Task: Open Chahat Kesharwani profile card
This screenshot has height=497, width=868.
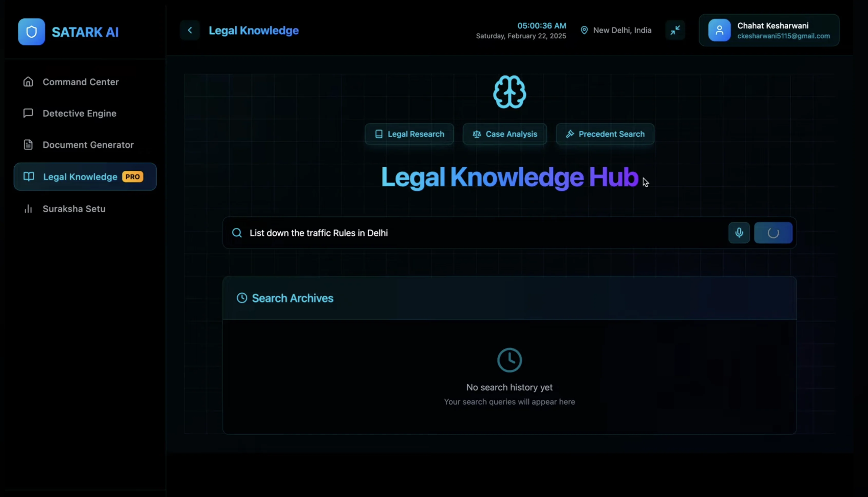Action: pyautogui.click(x=769, y=30)
